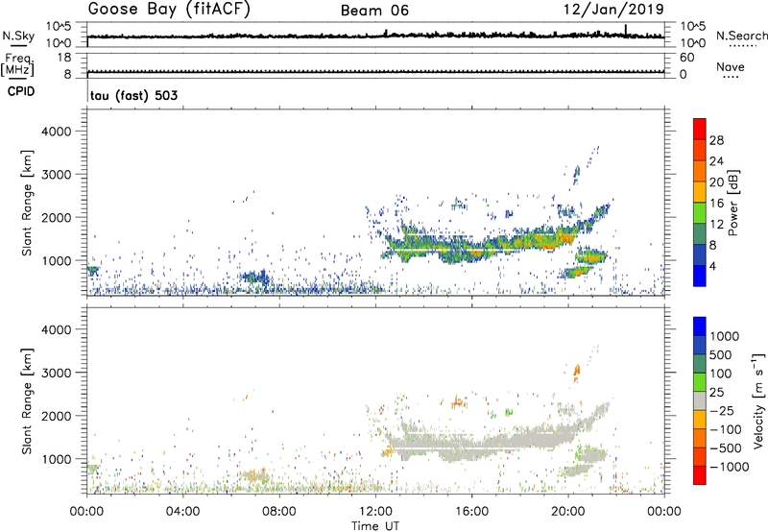Click the 'Time UT' axis label
The height and width of the screenshot is (532, 768).
(x=375, y=525)
